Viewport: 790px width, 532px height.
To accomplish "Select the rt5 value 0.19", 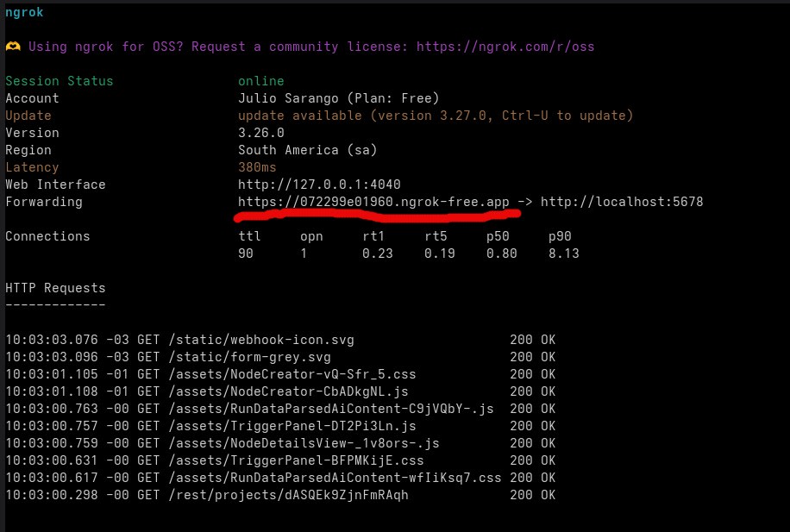I will click(439, 253).
